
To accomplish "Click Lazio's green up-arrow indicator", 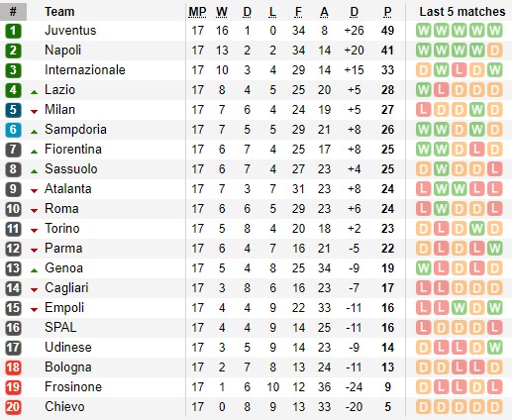I will click(34, 92).
